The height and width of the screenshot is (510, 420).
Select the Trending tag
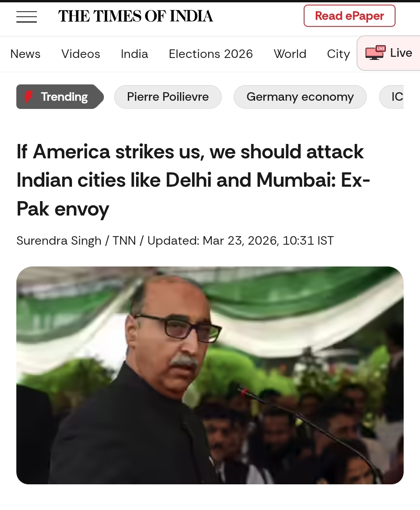coord(60,96)
